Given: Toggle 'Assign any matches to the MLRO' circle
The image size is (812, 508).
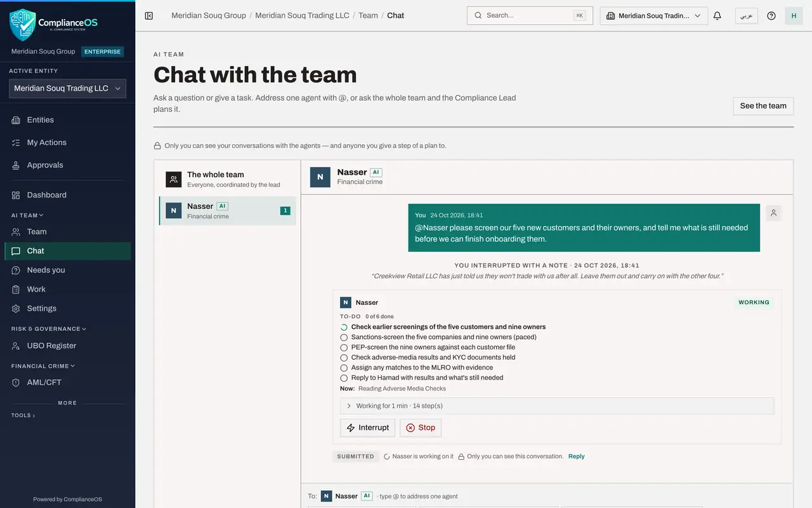Looking at the screenshot, I should click(x=344, y=368).
